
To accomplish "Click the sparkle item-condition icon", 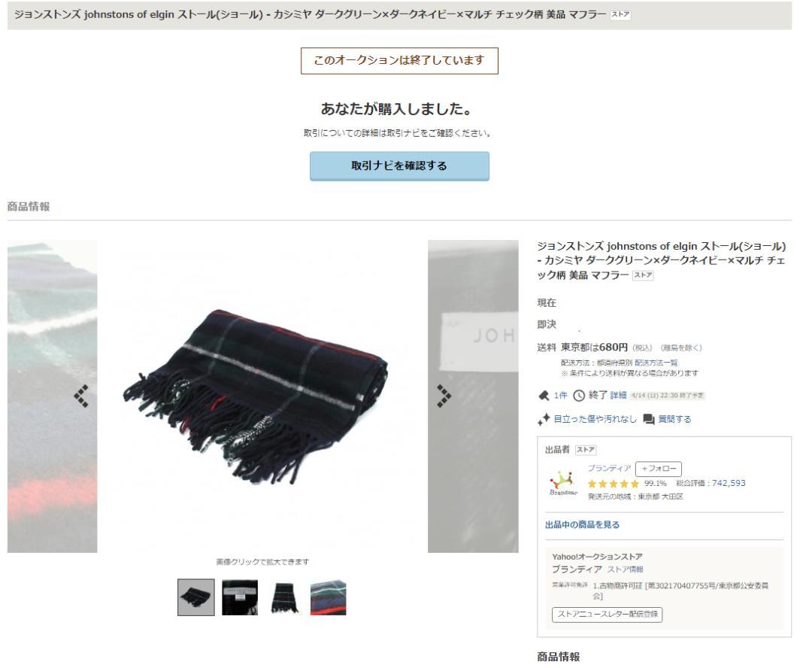I will (x=544, y=419).
